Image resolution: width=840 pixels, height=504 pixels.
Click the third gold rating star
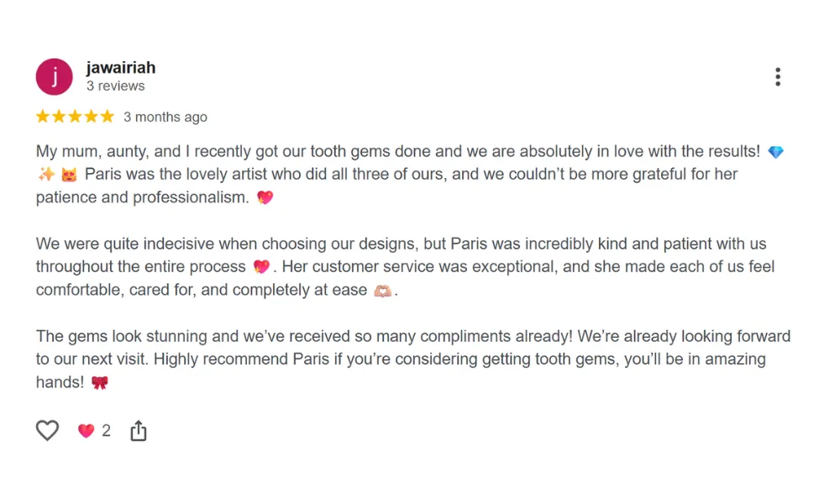point(76,117)
